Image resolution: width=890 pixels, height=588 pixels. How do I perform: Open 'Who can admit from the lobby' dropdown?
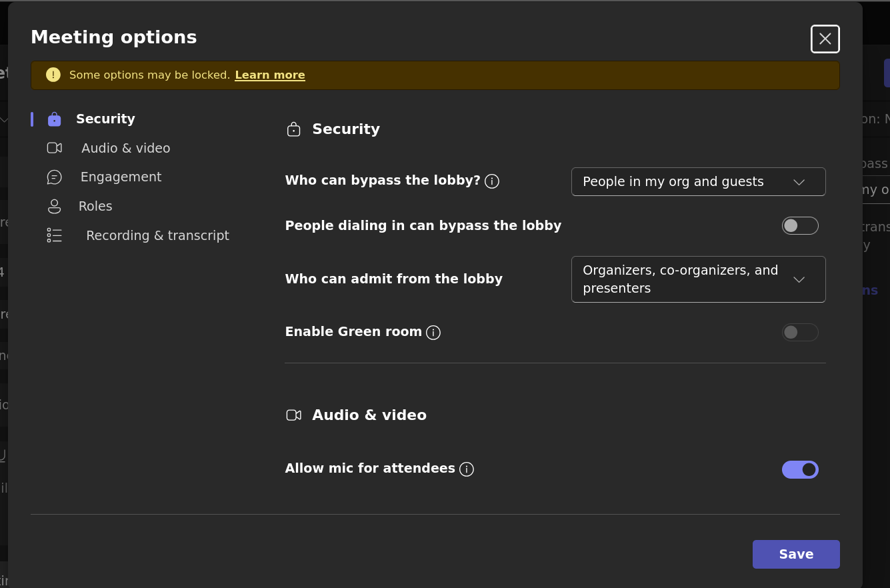click(x=698, y=279)
